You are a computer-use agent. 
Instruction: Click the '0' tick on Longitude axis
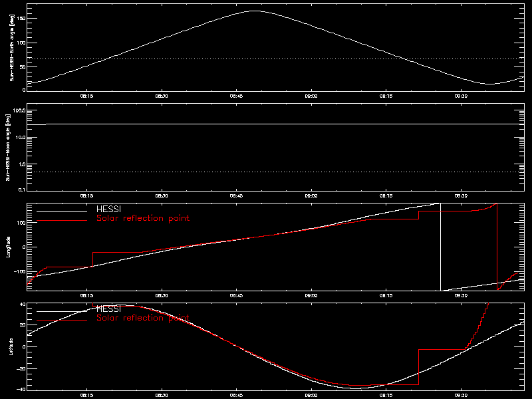pyautogui.click(x=24, y=247)
